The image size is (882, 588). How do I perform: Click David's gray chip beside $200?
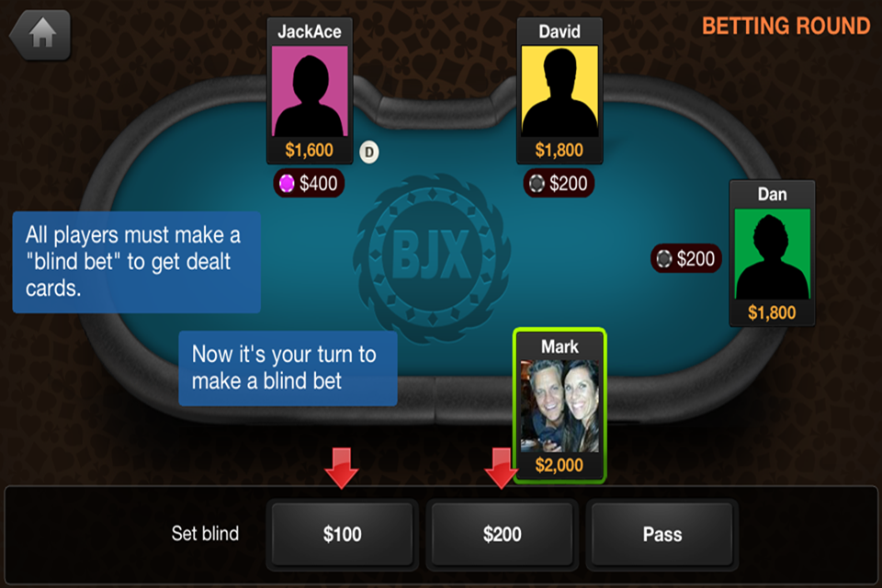tap(537, 184)
